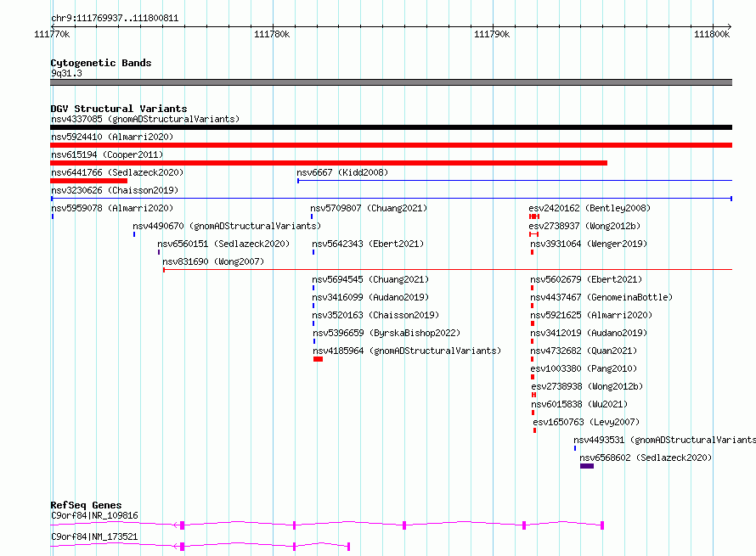The width and height of the screenshot is (756, 556).
Task: Click nsv6015838 (Wu2021) text
Action: click(x=579, y=404)
